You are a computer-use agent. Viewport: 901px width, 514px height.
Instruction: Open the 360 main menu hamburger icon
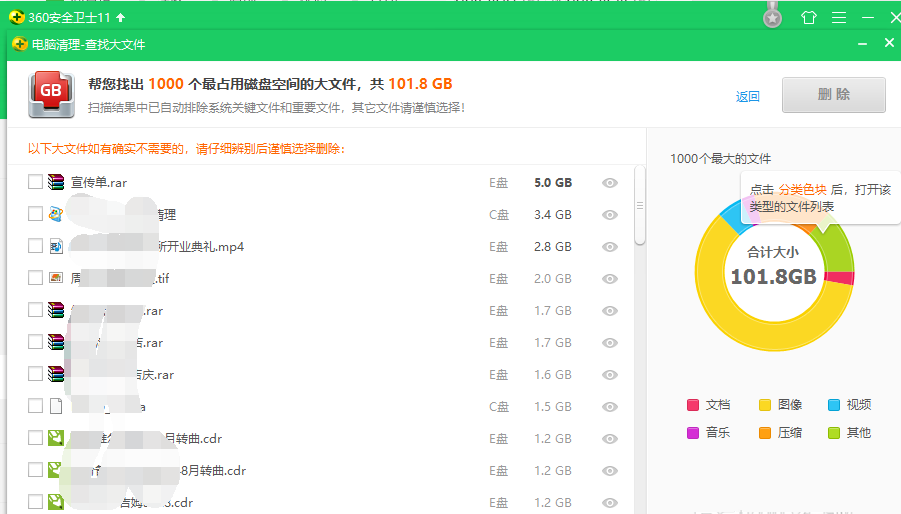pos(839,17)
